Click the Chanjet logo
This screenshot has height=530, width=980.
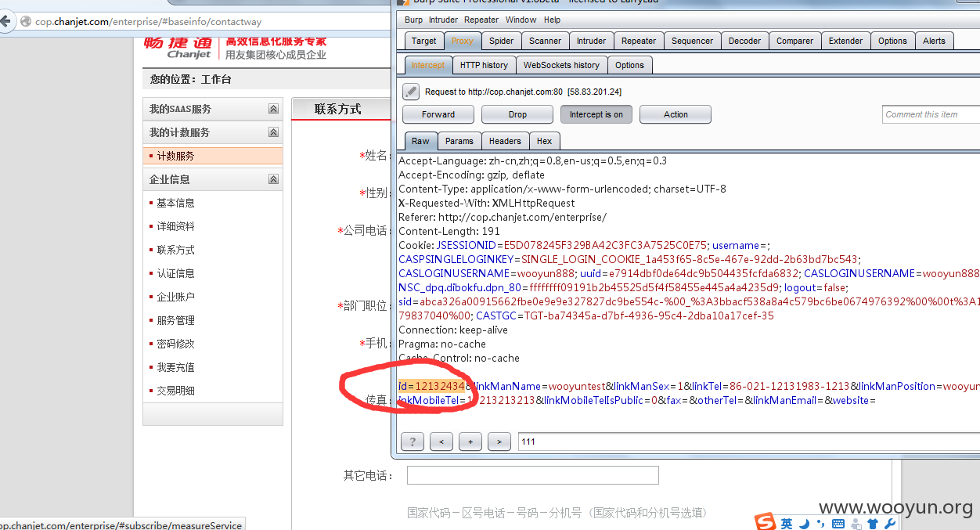(178, 47)
